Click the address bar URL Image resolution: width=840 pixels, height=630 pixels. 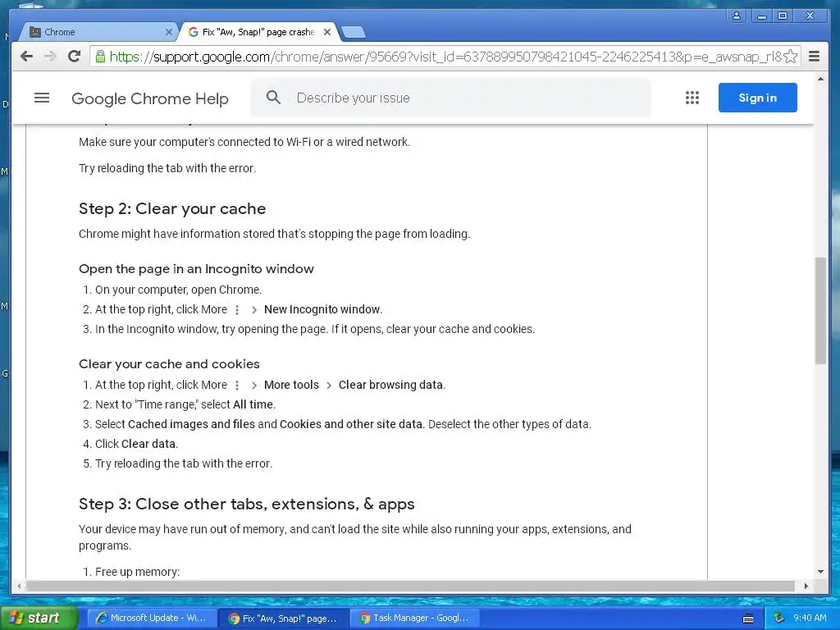(x=445, y=57)
